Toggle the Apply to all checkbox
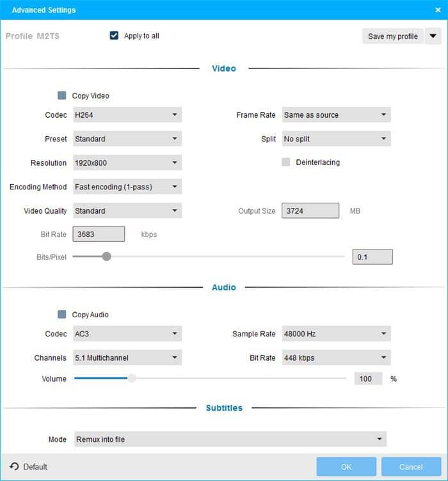The width and height of the screenshot is (448, 481). click(x=114, y=36)
